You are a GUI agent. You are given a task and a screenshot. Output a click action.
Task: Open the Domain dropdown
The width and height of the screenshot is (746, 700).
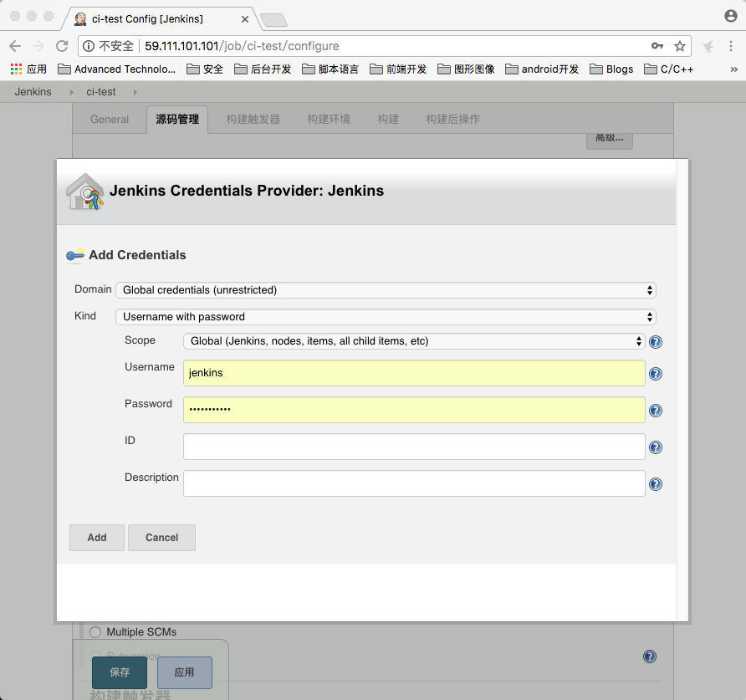click(386, 290)
